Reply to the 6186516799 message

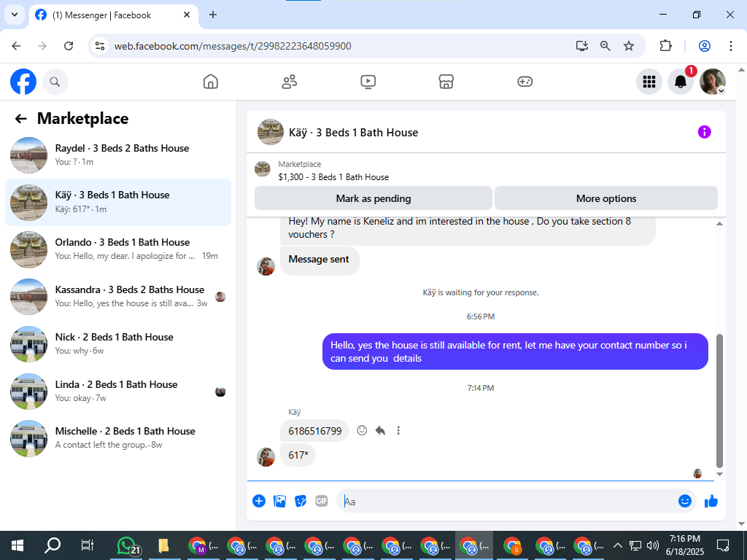(380, 430)
